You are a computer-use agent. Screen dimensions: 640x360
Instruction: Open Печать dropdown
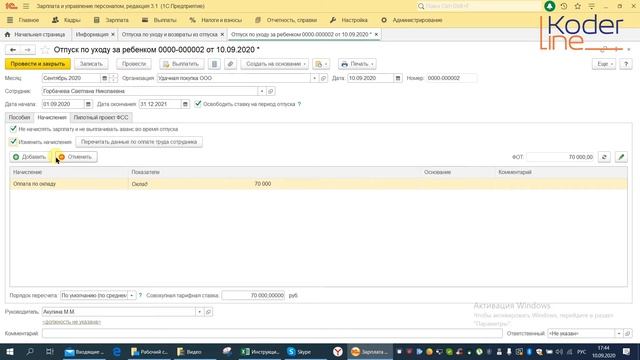pyautogui.click(x=357, y=64)
